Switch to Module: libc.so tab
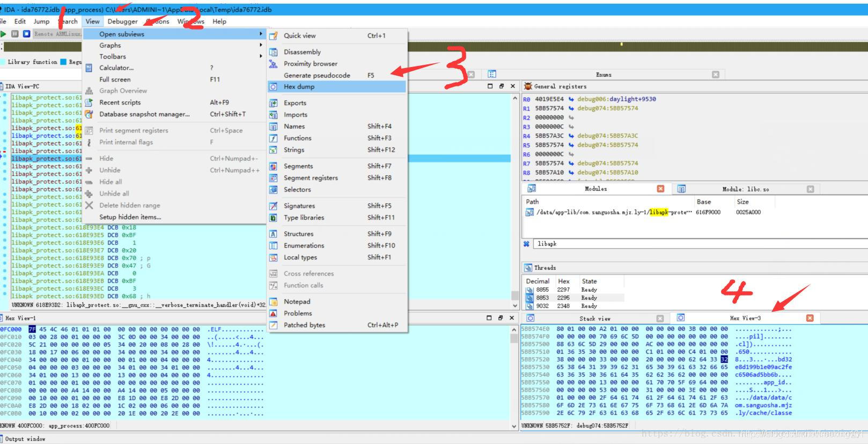 point(745,189)
